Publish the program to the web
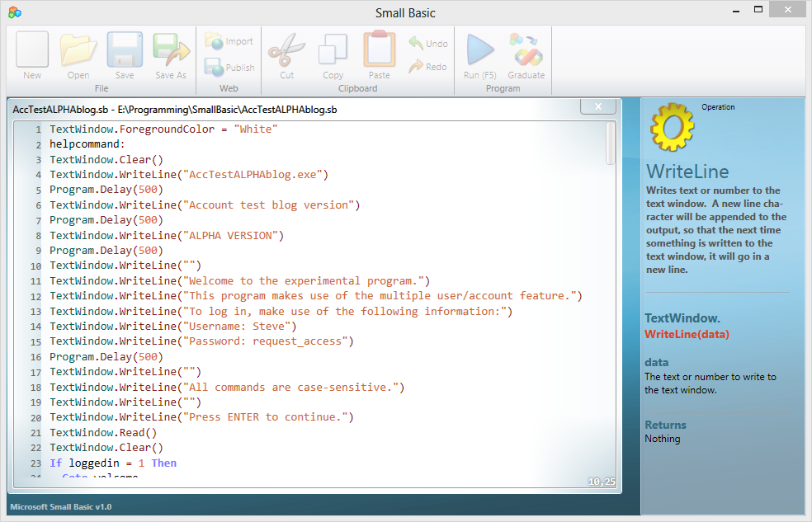 229,68
